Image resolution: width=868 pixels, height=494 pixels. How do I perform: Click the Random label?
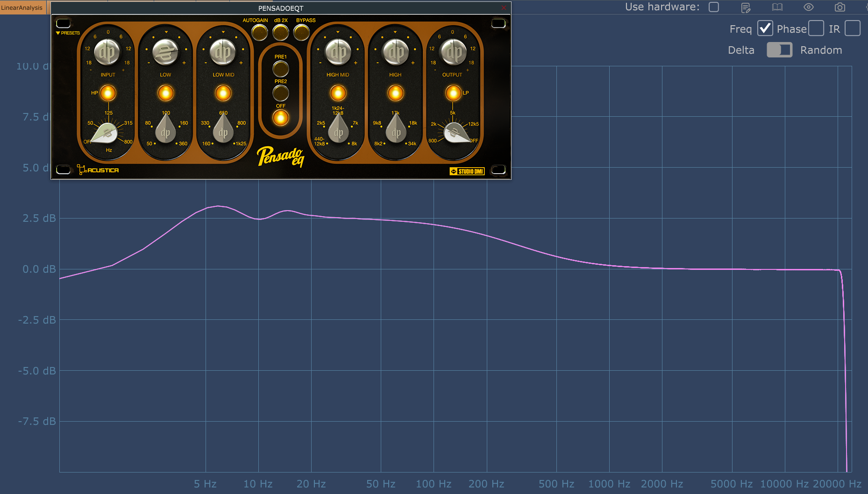click(821, 50)
